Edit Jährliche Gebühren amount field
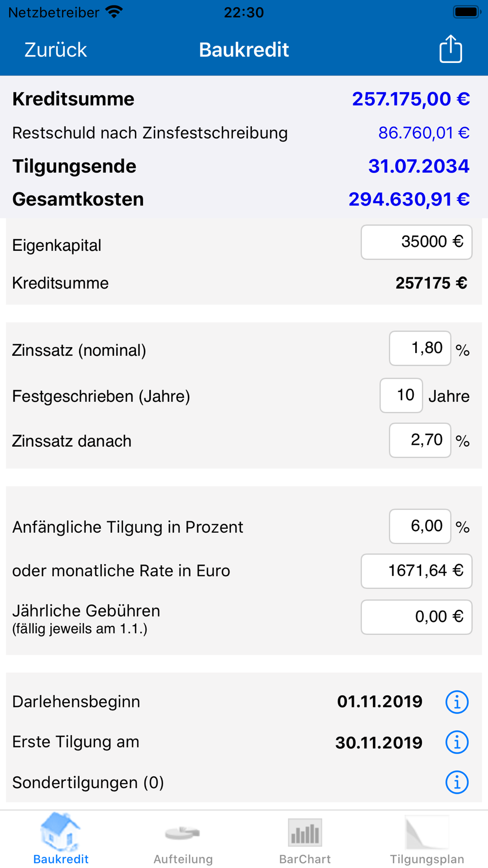This screenshot has height=868, width=488. click(x=416, y=617)
